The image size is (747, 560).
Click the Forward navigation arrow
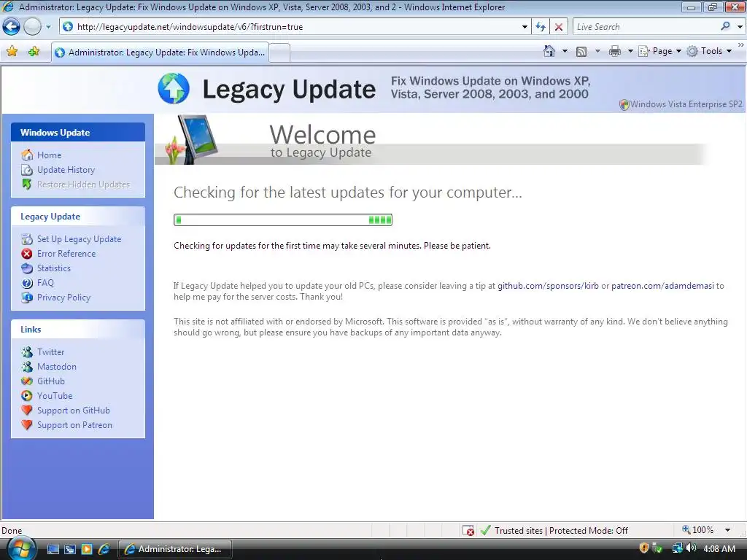tap(32, 27)
